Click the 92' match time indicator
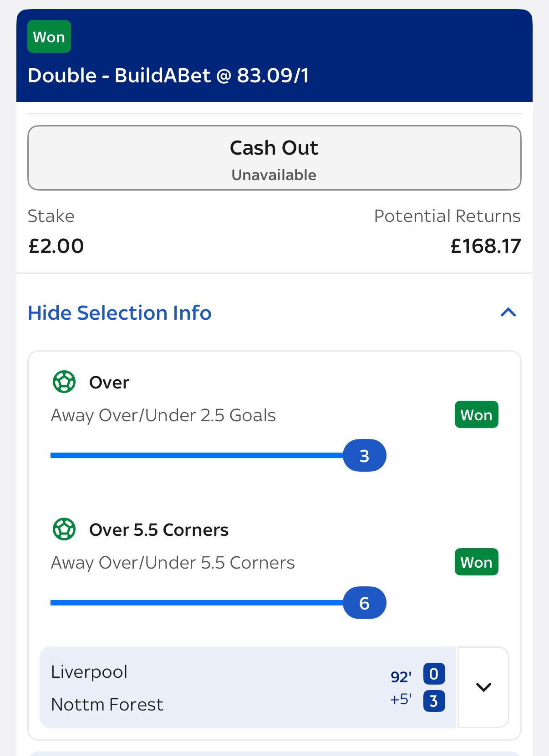The height and width of the screenshot is (756, 549). point(401,677)
